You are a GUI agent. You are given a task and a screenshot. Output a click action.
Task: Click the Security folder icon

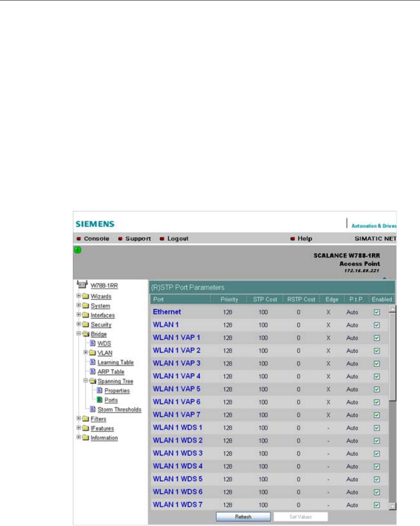pos(86,325)
